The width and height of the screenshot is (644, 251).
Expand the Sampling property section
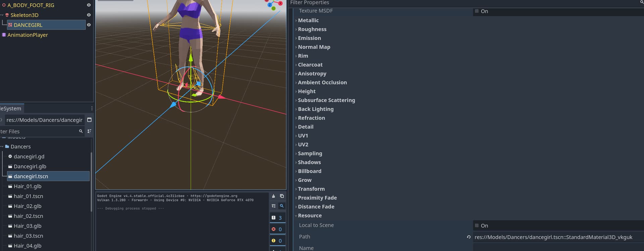point(310,153)
